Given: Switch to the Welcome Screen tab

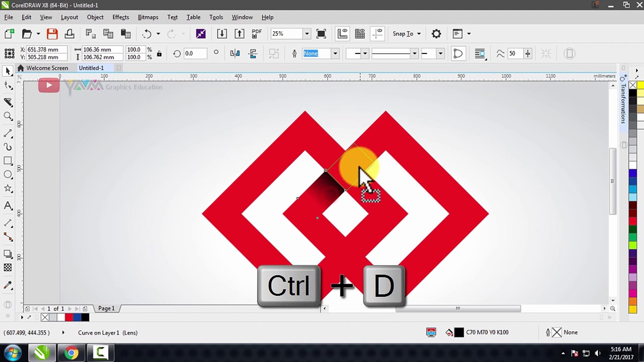Looking at the screenshot, I should point(47,68).
